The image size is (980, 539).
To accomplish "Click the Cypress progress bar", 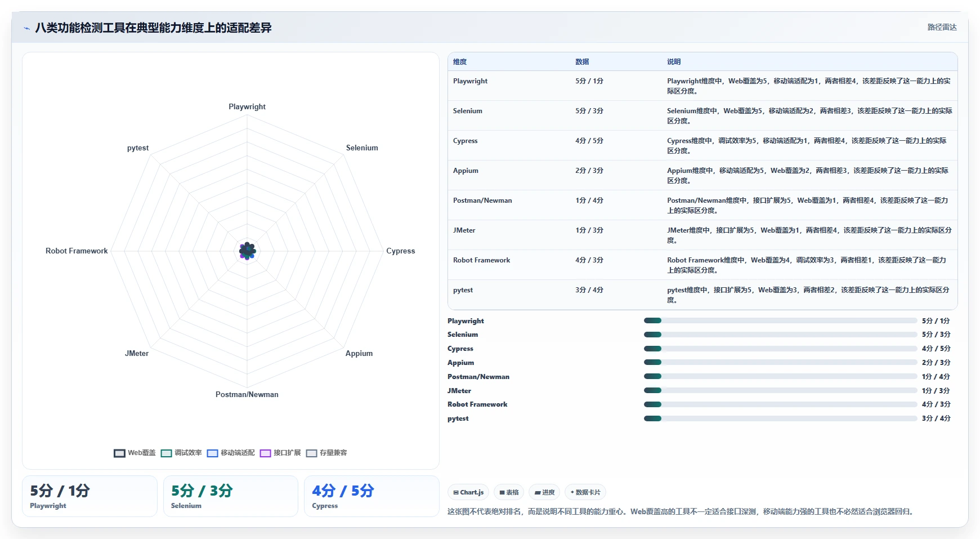I will 781,349.
